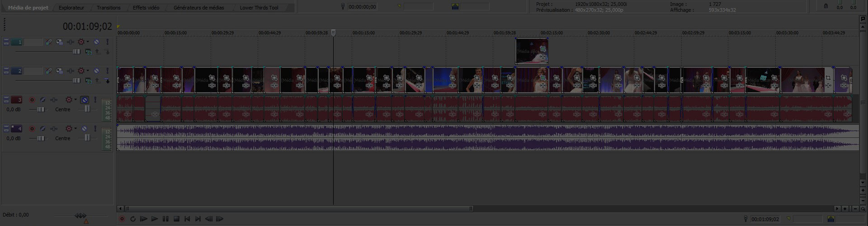Toggle loop playback in transport bar
Viewport: 868px width, 226px height.
tap(133, 219)
